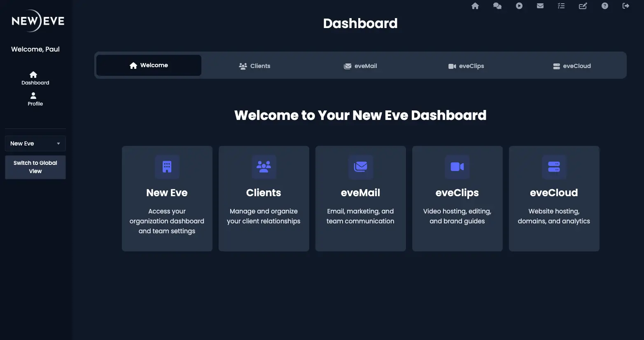This screenshot has height=340, width=644.
Task: Expand the New Eve organization dropdown
Action: (x=35, y=143)
